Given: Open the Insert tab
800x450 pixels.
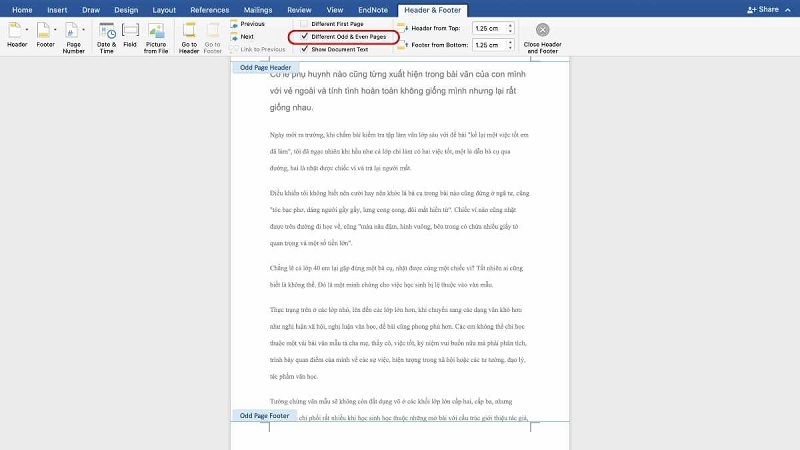Looking at the screenshot, I should coord(57,10).
